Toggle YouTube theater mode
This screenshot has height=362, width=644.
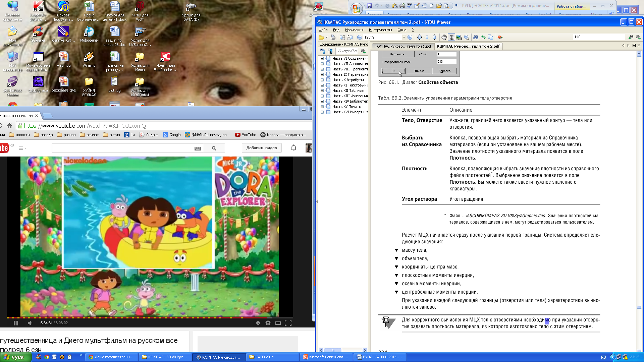pyautogui.click(x=278, y=323)
